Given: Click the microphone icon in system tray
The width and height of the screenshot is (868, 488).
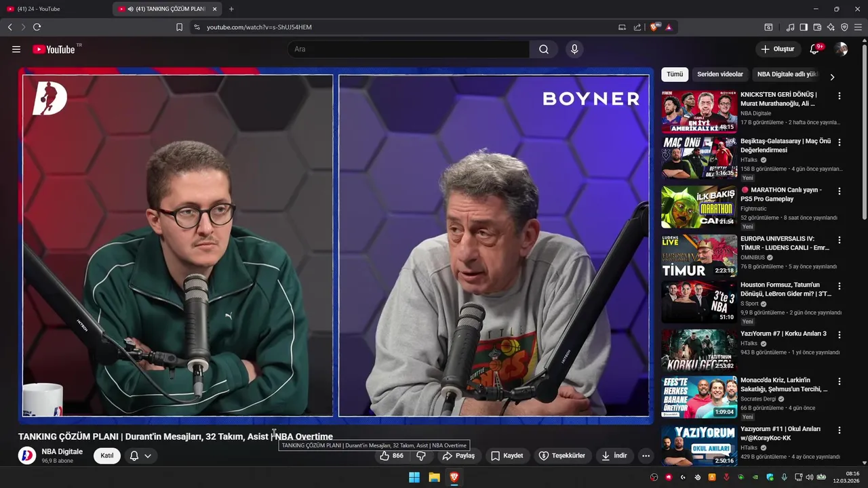Looking at the screenshot, I should pyautogui.click(x=783, y=477).
